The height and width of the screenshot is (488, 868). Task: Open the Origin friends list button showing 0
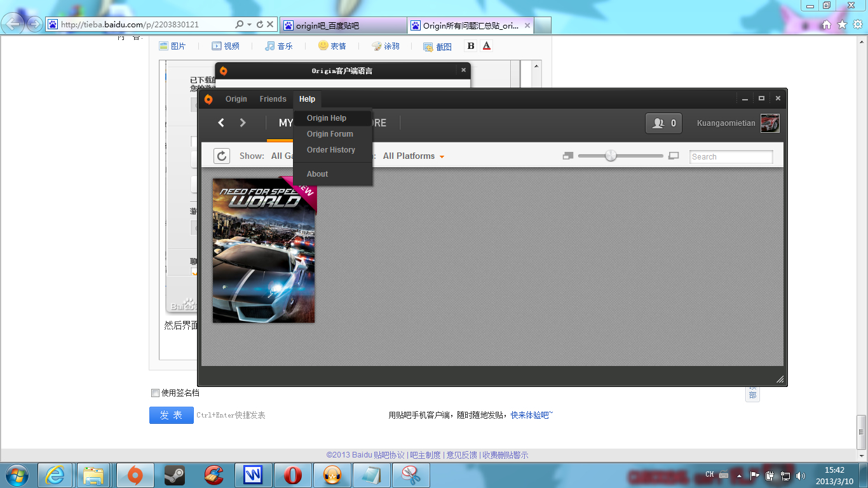pyautogui.click(x=663, y=123)
